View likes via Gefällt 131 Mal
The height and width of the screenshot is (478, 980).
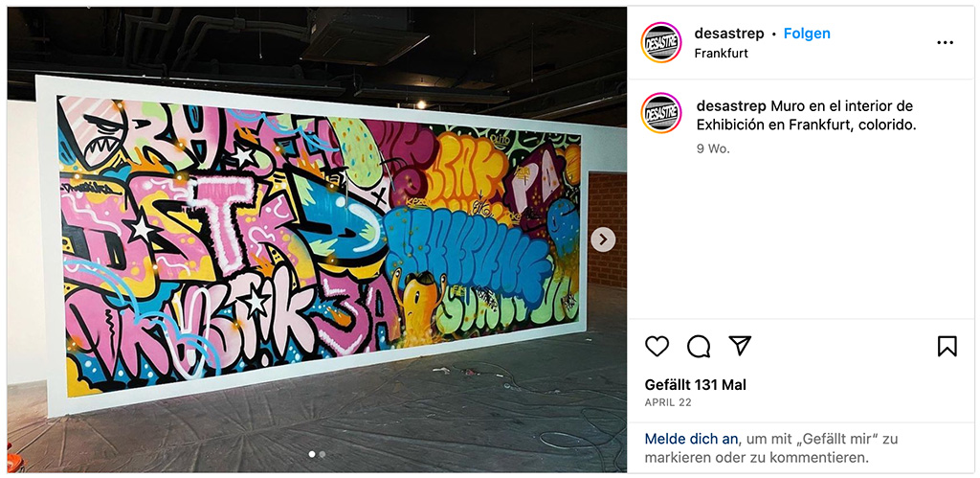[x=696, y=385]
